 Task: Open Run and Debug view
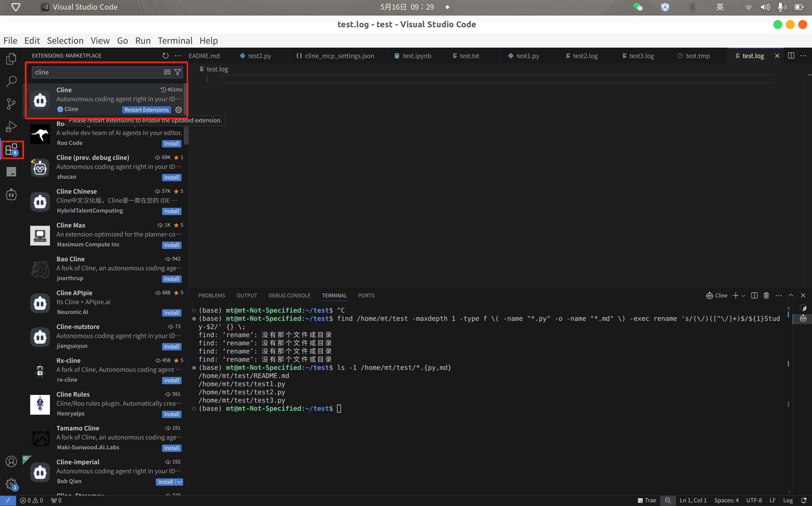point(11,127)
